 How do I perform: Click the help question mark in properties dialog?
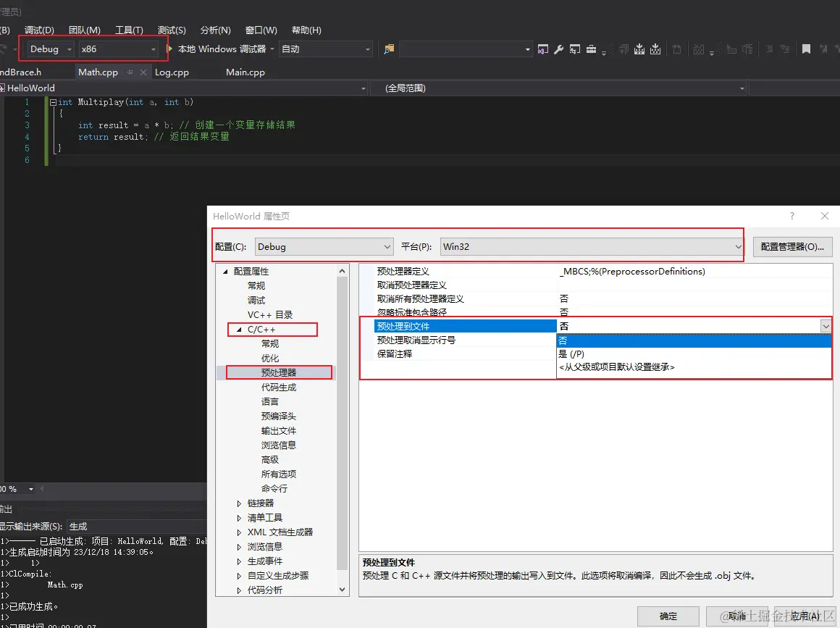(x=791, y=216)
